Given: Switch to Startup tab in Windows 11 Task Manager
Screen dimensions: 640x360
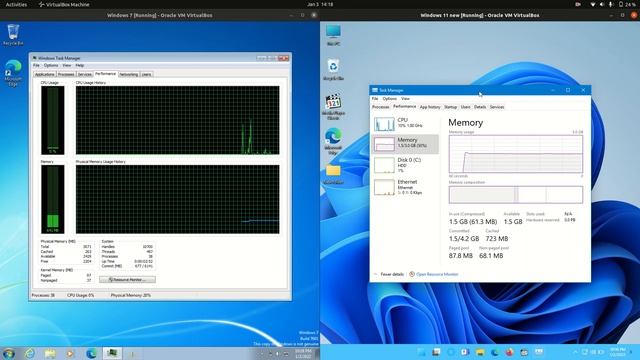Looking at the screenshot, I should pyautogui.click(x=451, y=107).
